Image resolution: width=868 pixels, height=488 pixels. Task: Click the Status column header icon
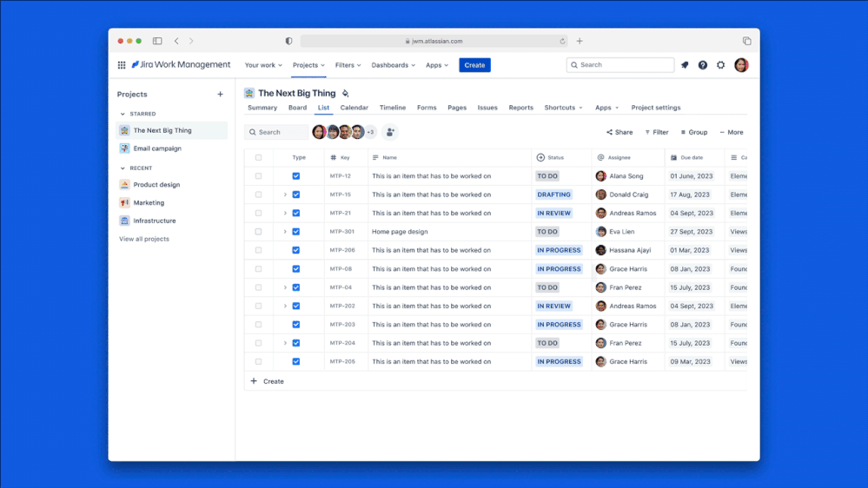point(540,158)
